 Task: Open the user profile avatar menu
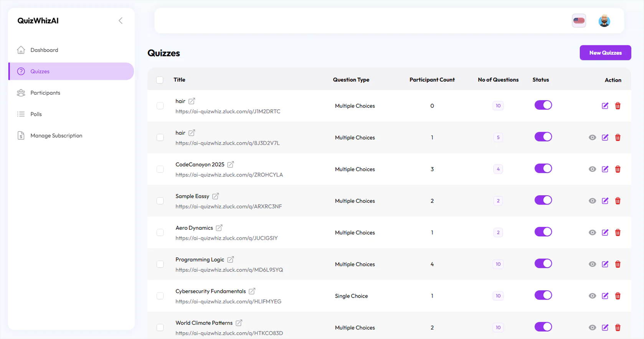click(x=604, y=21)
